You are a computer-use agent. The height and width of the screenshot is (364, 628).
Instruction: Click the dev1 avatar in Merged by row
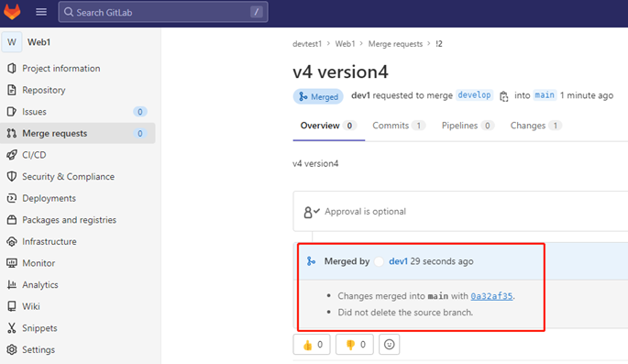click(x=379, y=261)
